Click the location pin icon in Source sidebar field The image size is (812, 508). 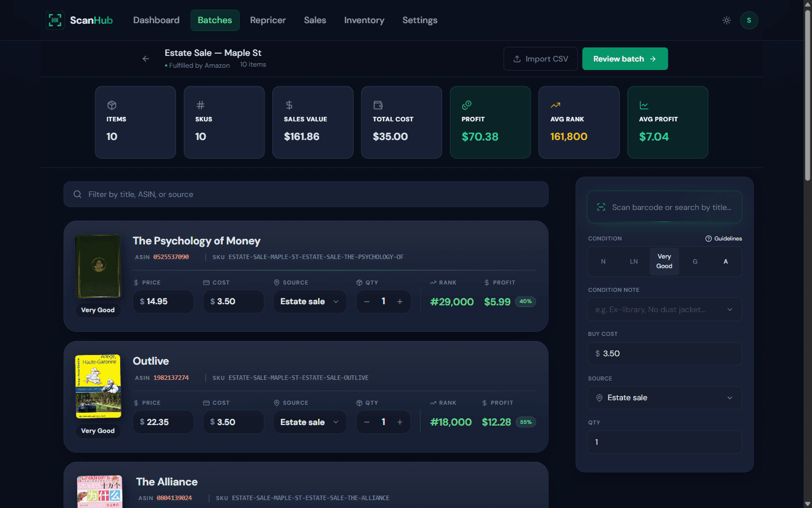[599, 398]
